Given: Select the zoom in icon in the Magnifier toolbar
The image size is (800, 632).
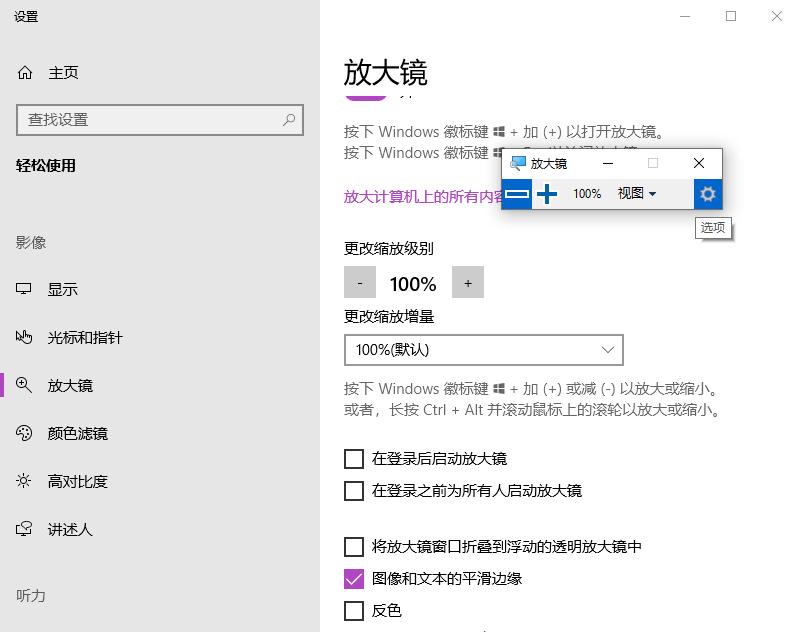Looking at the screenshot, I should pos(547,194).
